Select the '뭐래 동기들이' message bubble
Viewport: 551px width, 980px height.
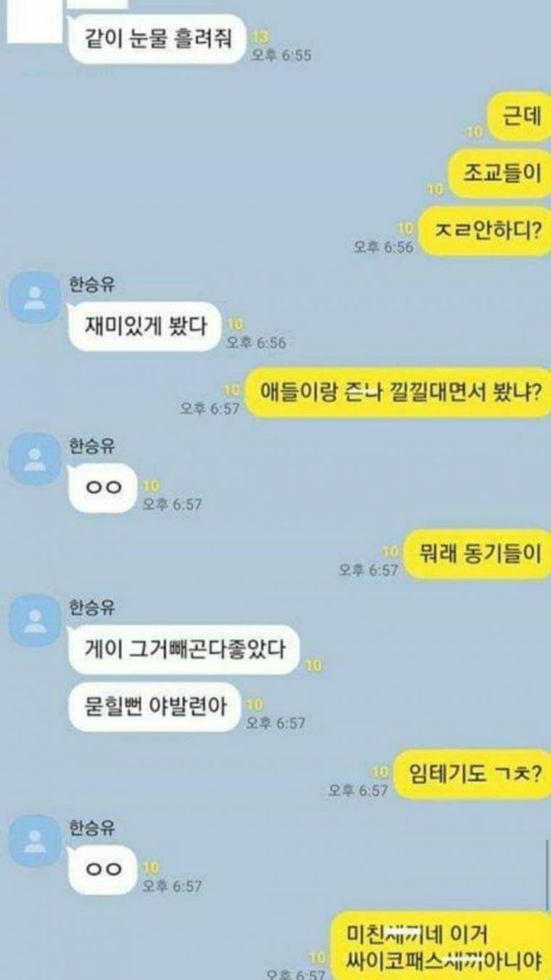coord(478,554)
